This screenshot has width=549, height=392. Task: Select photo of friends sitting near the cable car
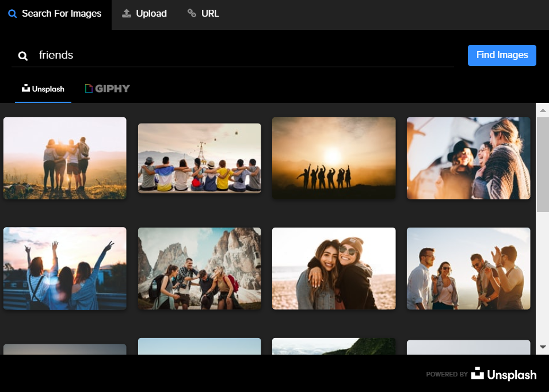tap(200, 158)
